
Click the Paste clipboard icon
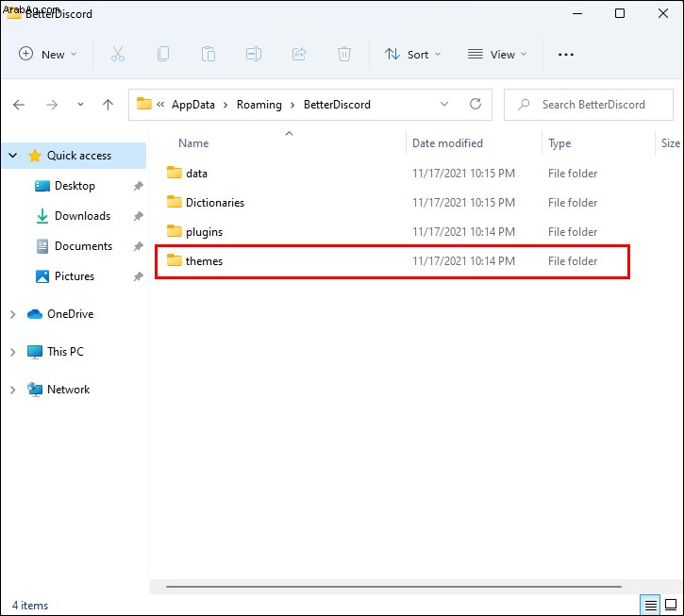pyautogui.click(x=209, y=54)
